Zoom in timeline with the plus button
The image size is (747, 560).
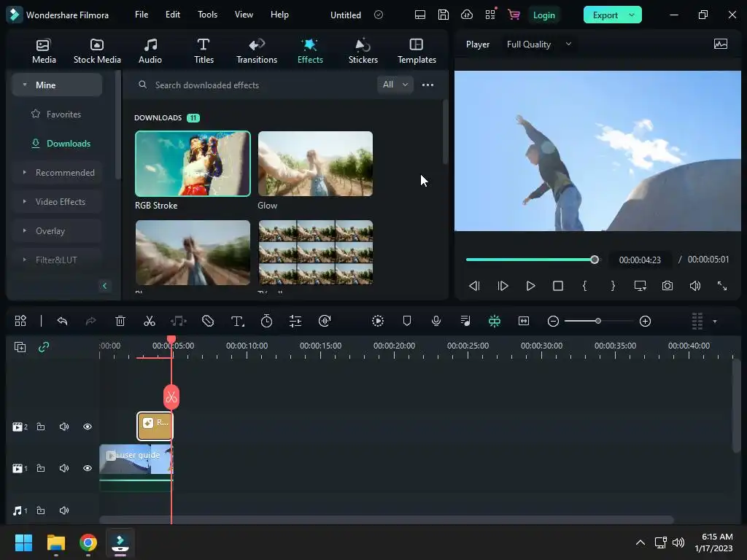click(645, 322)
